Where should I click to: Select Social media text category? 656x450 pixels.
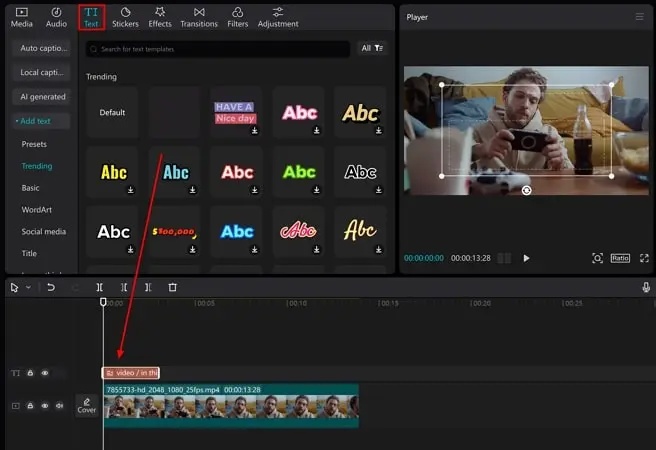(44, 231)
